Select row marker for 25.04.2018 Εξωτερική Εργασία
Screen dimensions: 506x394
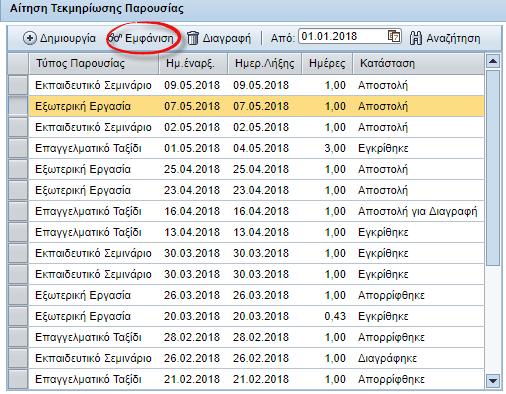point(18,169)
